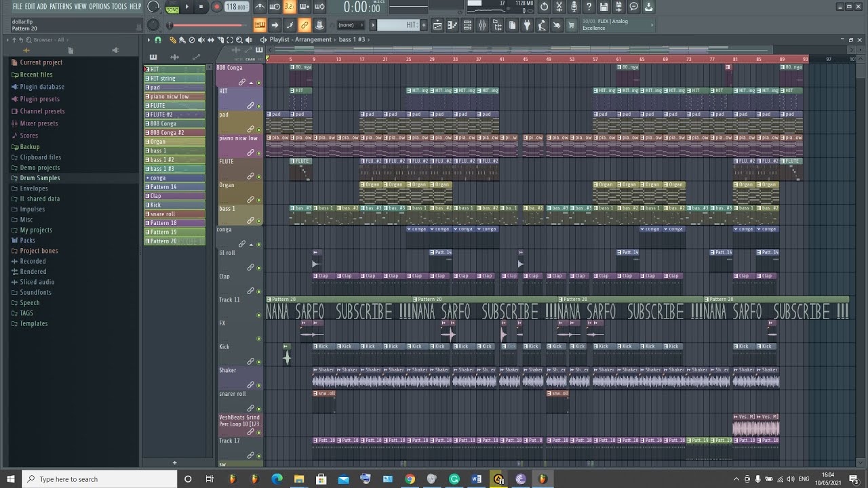The height and width of the screenshot is (488, 868).
Task: Select the playlist pencil draw tool
Action: [172, 40]
